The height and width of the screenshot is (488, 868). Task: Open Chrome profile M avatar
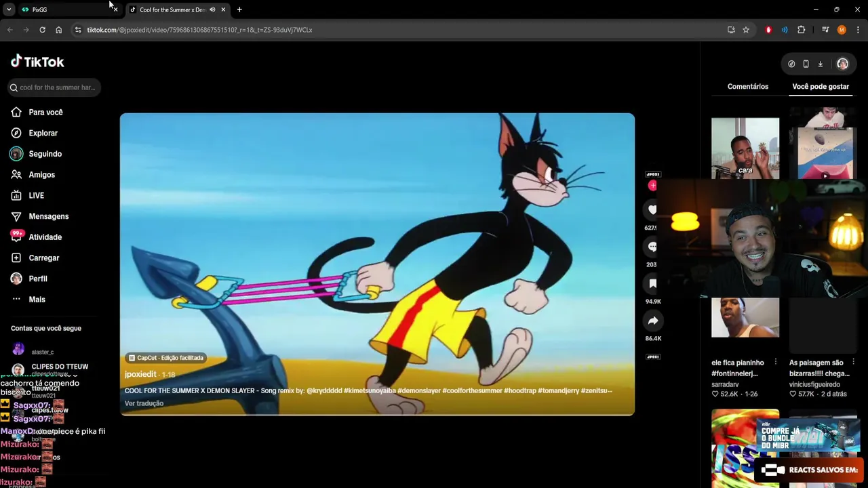click(x=842, y=30)
